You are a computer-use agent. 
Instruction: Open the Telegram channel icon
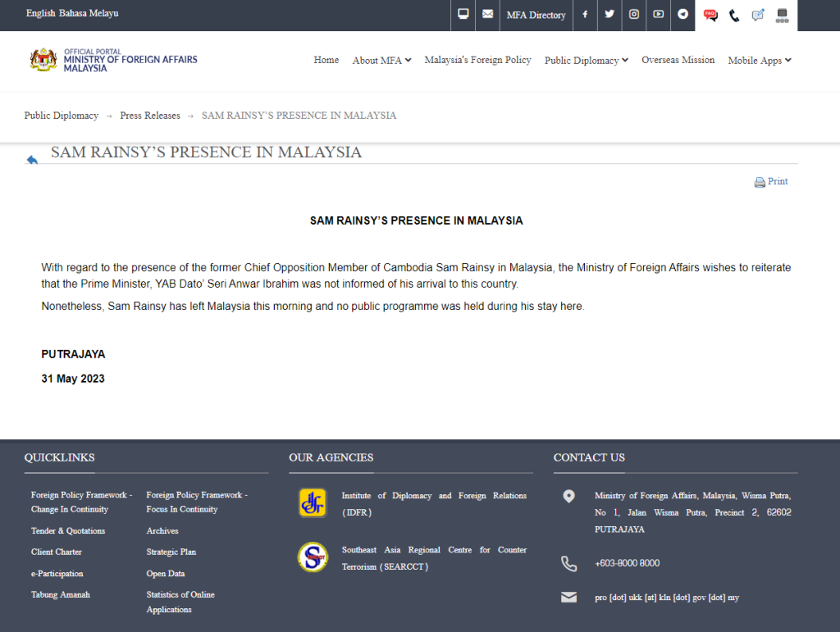(x=682, y=15)
